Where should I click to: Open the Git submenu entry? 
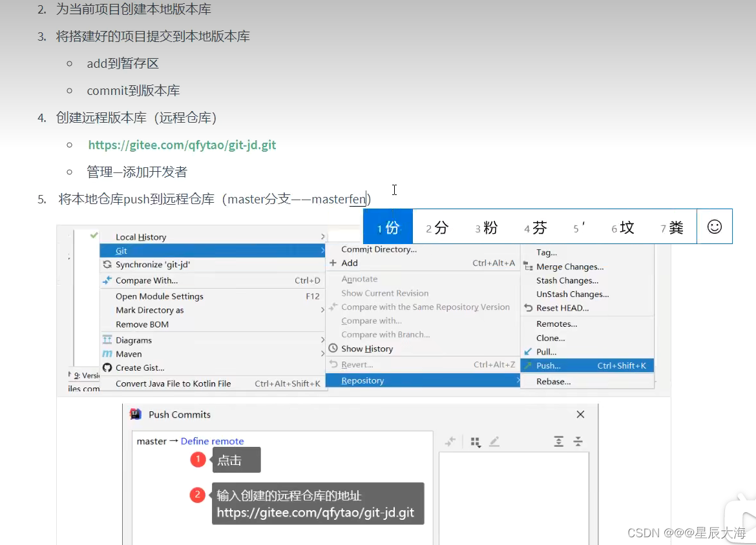(x=213, y=251)
